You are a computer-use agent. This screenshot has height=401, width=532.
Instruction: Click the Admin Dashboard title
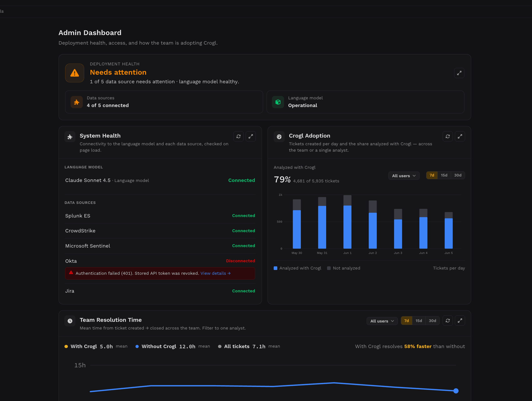[x=90, y=33]
